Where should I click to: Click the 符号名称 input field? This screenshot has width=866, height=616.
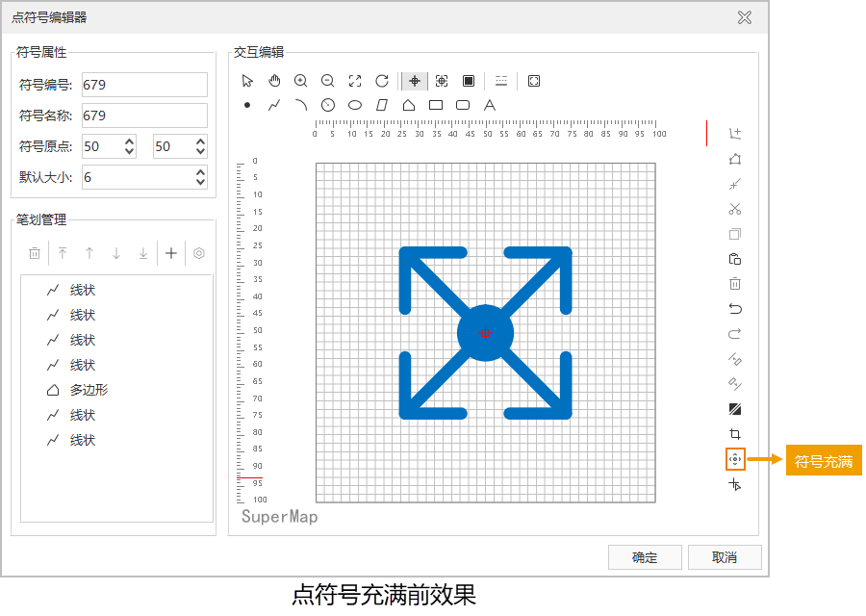pos(144,115)
